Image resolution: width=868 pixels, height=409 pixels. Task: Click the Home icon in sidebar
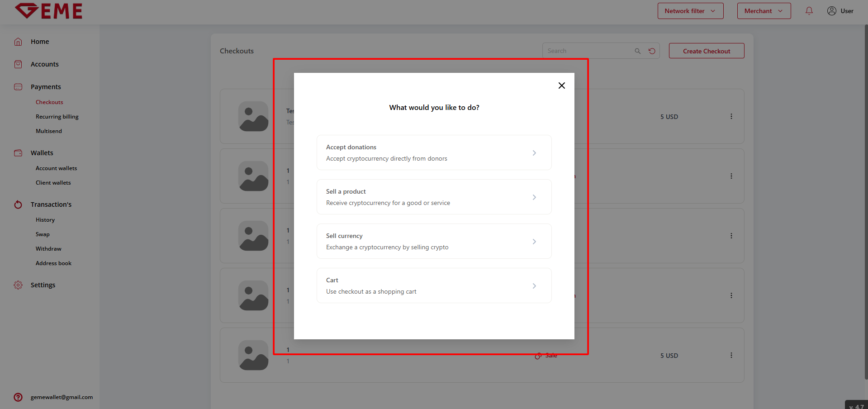tap(18, 42)
